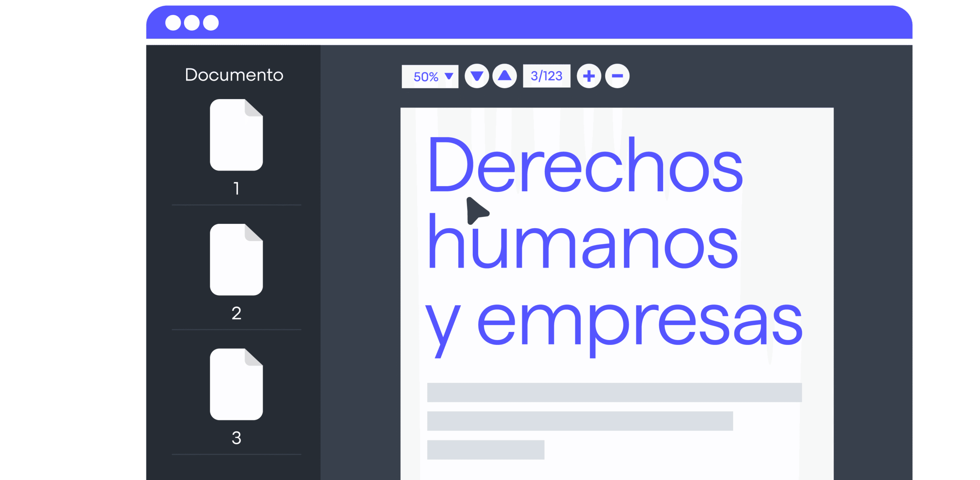Click the next page down-arrow button
This screenshot has height=480, width=980.
click(x=477, y=76)
